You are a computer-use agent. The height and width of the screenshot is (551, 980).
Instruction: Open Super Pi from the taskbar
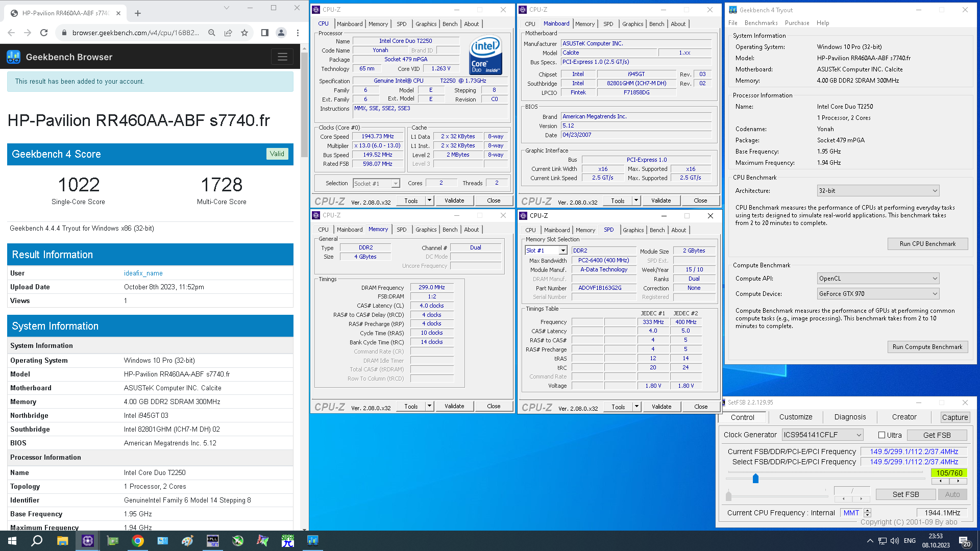(288, 541)
